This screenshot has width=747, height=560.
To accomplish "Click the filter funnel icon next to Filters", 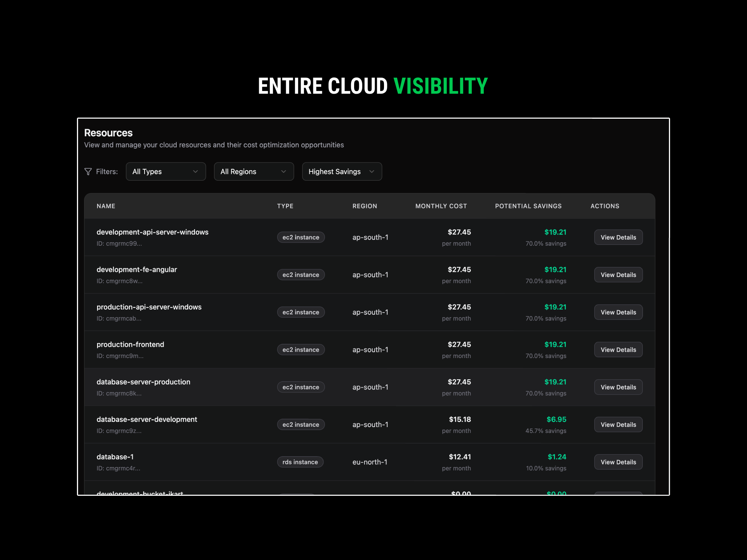I will pyautogui.click(x=88, y=171).
